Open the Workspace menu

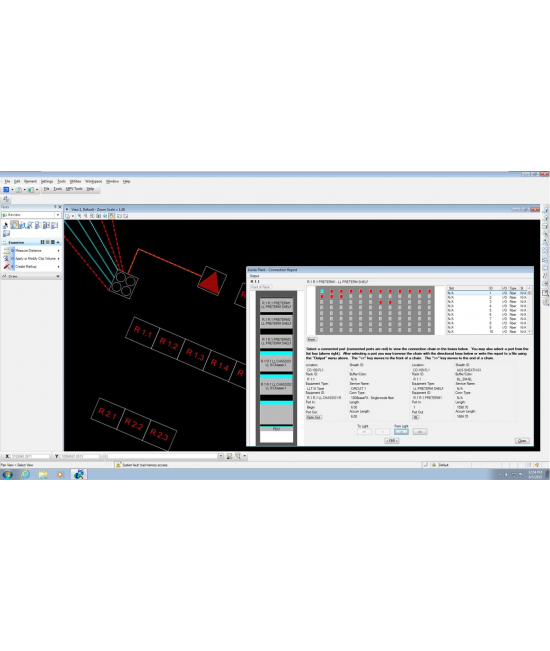point(93,181)
